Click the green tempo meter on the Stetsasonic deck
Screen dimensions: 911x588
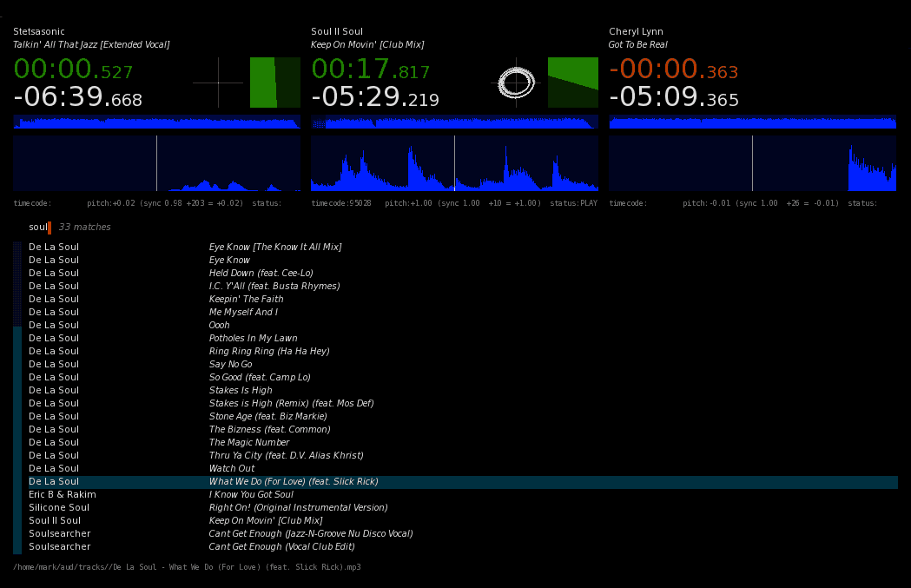point(274,83)
